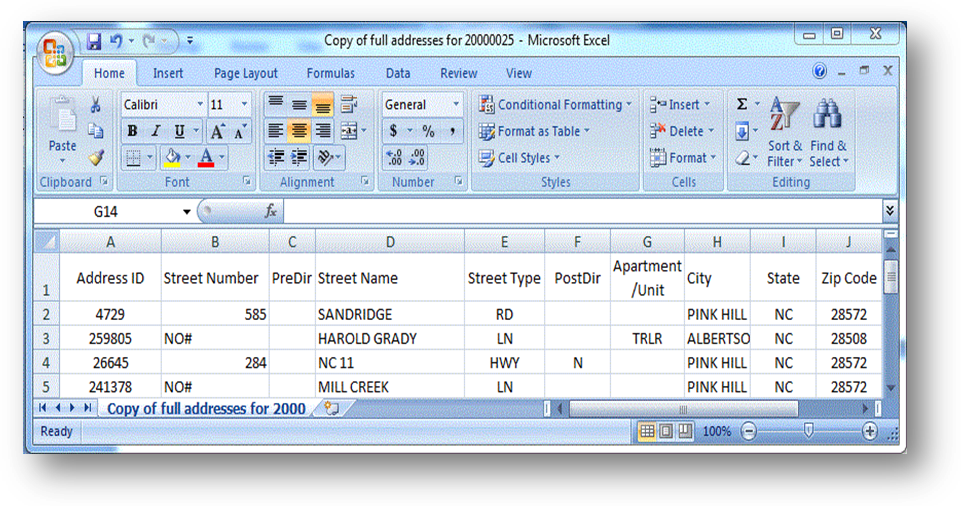
Task: Toggle center text alignment
Action: click(299, 130)
